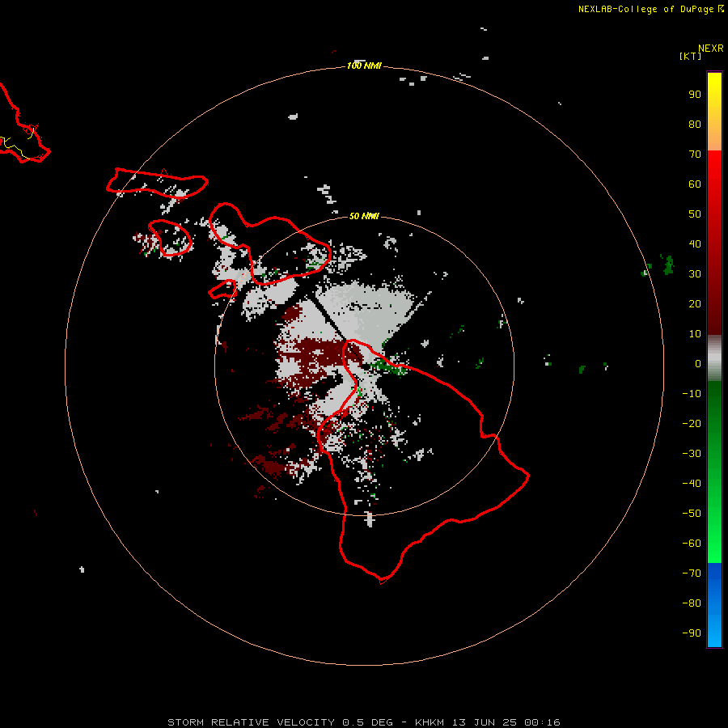Click the -90 value on the velocity scale
This screenshot has width=728, height=728.
click(692, 633)
